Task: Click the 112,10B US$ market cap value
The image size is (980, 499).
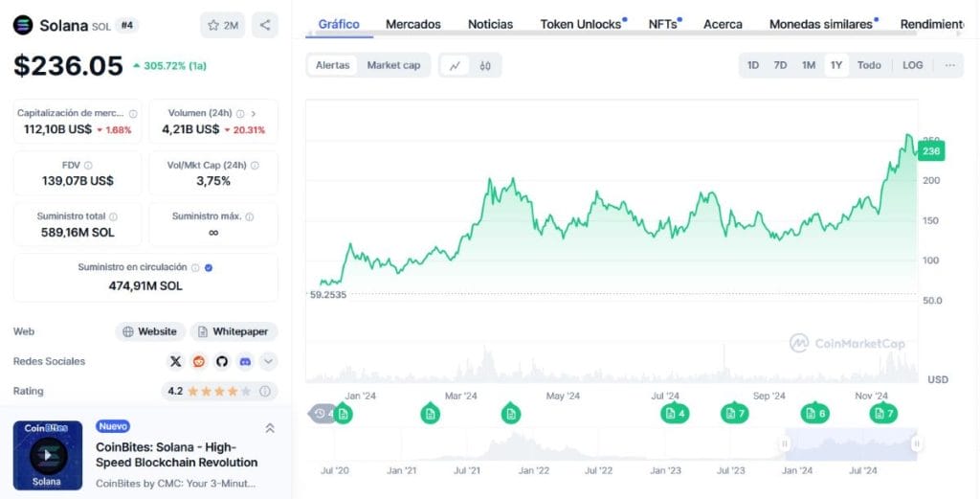Action: 57,129
